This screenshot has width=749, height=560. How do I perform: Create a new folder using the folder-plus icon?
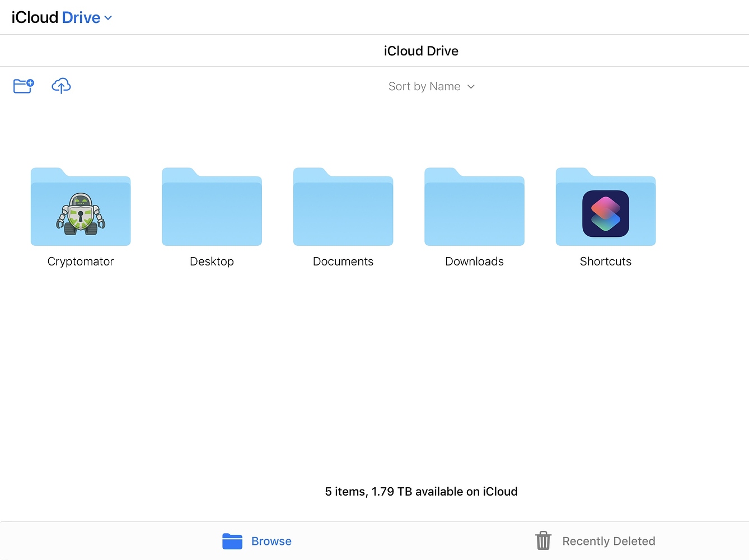pos(24,86)
